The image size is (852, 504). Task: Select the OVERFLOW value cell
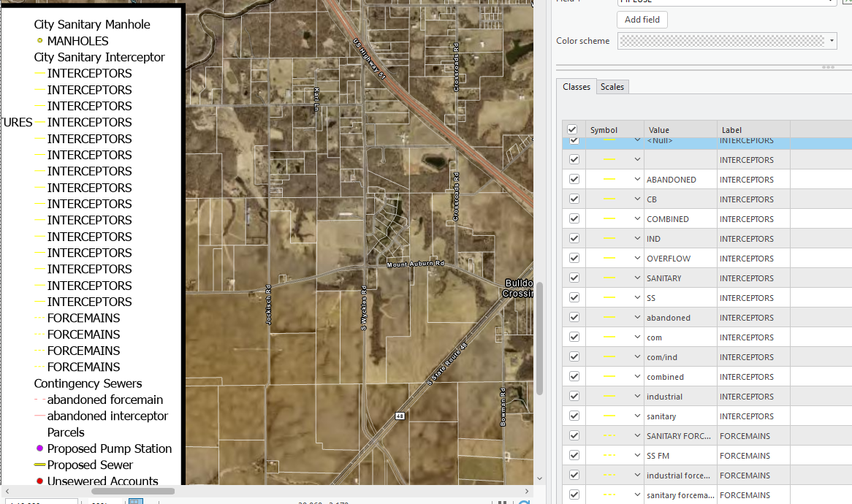tap(680, 259)
